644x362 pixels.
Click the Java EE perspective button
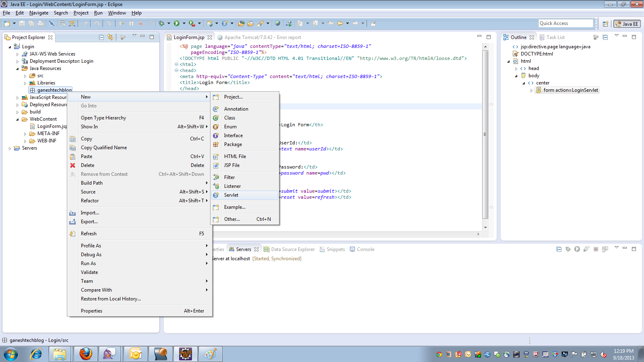click(x=627, y=23)
